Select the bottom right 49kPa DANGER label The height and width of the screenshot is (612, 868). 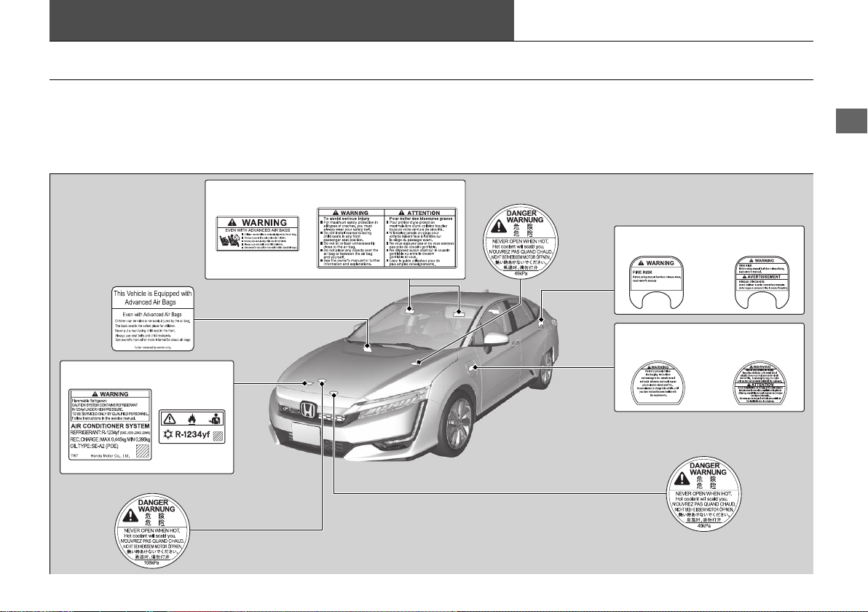coord(703,493)
